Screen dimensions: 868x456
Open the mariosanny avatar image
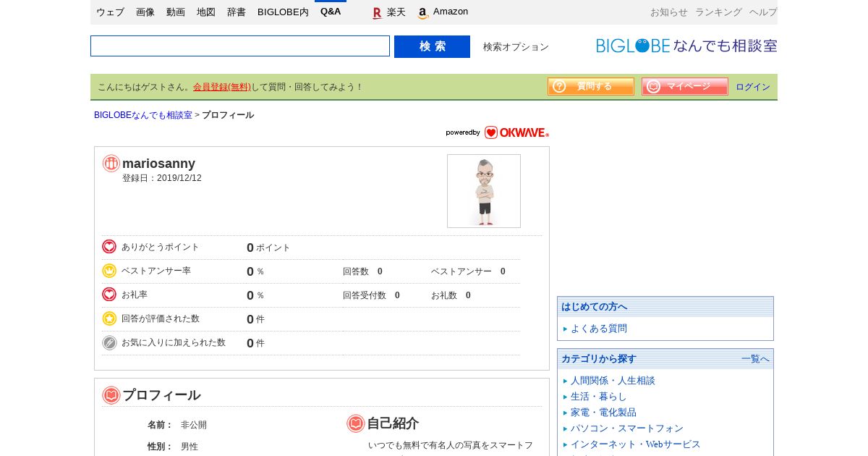coord(484,191)
